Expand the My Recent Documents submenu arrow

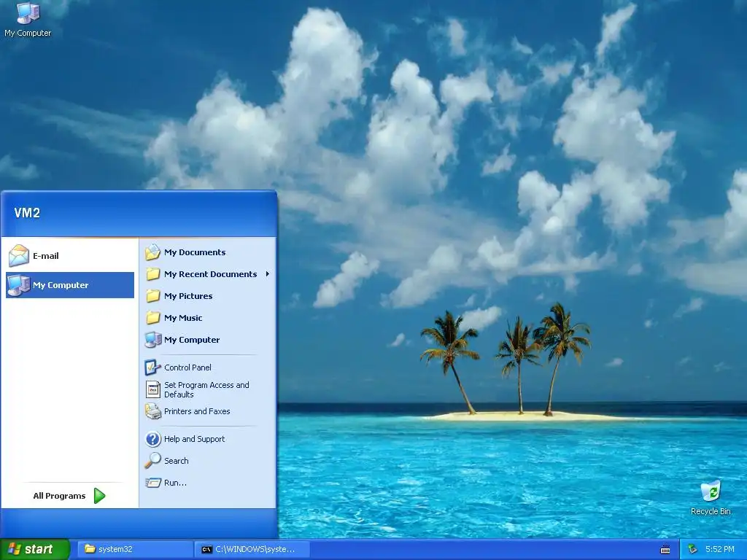pos(268,274)
